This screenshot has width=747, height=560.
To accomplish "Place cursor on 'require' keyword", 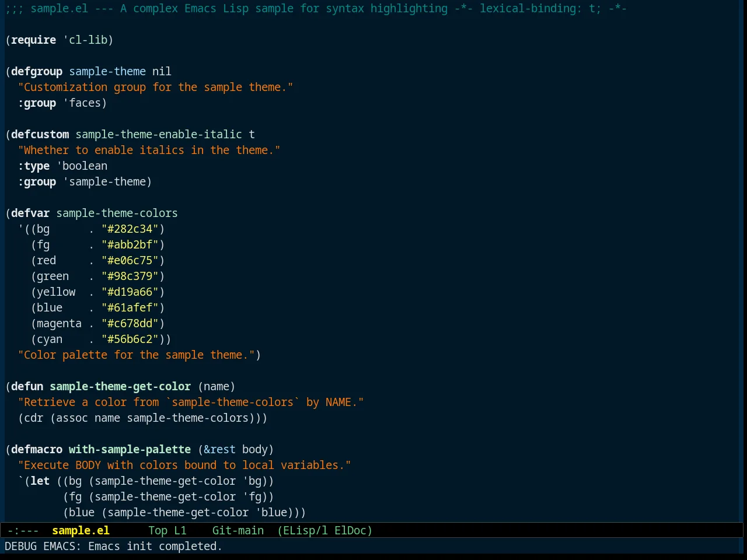I will (x=33, y=40).
